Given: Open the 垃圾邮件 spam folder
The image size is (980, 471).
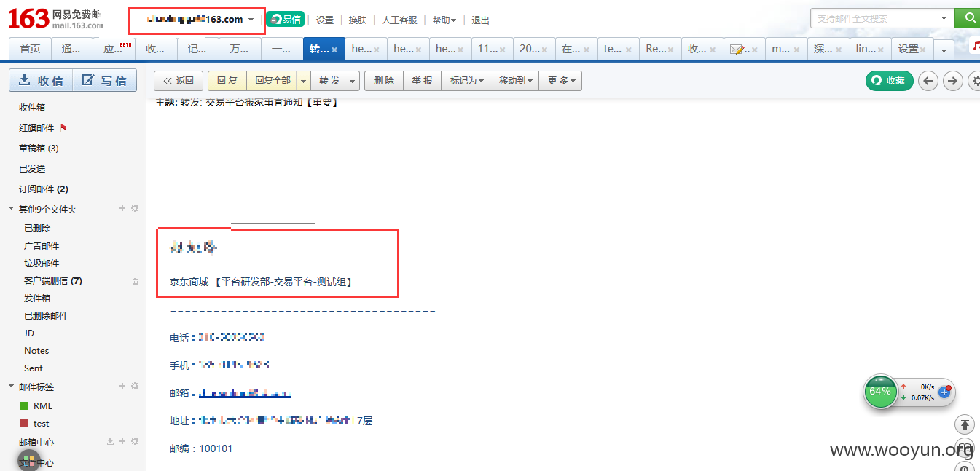Looking at the screenshot, I should pyautogui.click(x=42, y=263).
